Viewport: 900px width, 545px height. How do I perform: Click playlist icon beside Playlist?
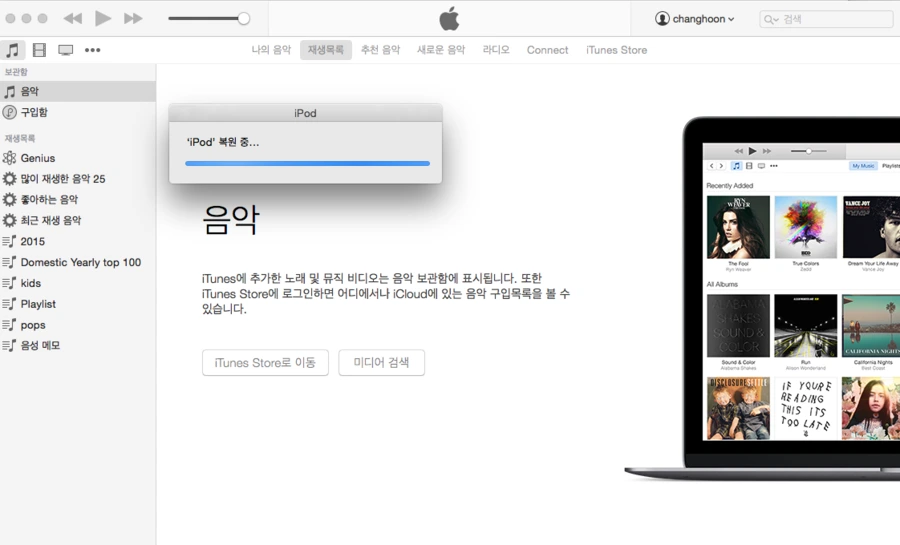pyautogui.click(x=9, y=304)
